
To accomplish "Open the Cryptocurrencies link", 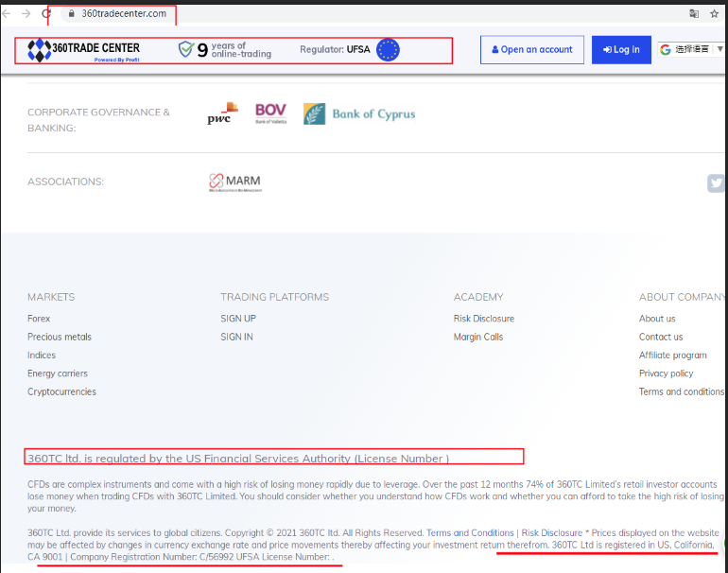I will [61, 391].
